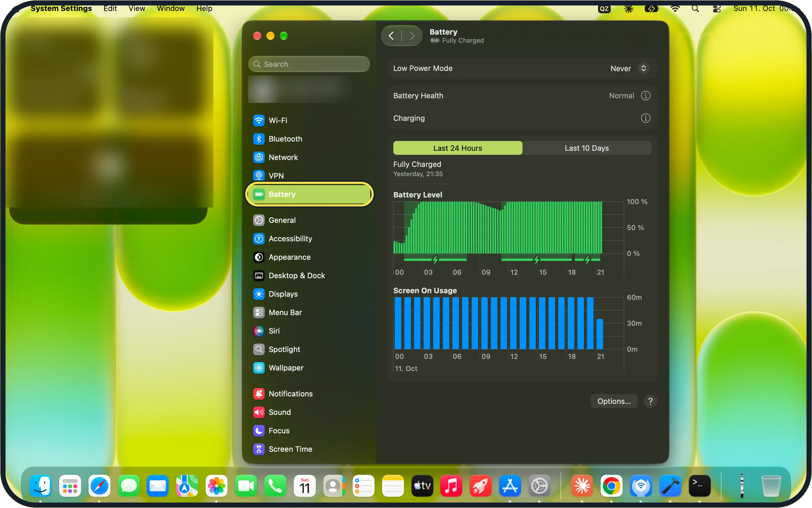Open Calendar app showing 11 in Dock
This screenshot has width=812, height=508.
click(304, 486)
